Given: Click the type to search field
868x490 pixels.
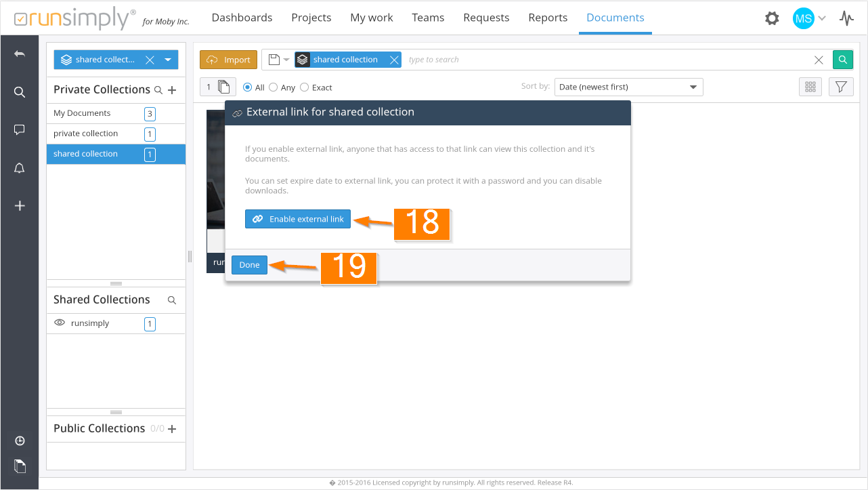Looking at the screenshot, I should (606, 60).
